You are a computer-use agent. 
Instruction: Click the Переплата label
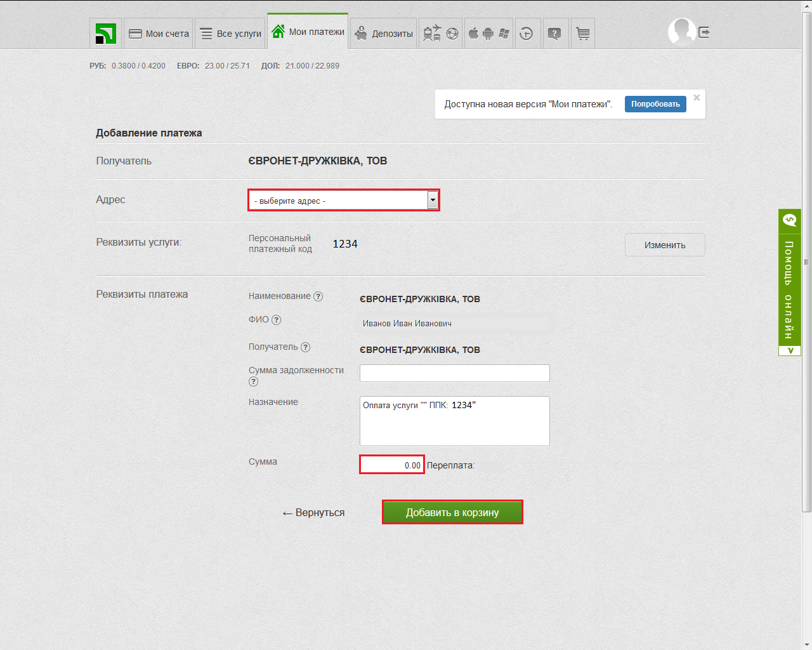pos(450,465)
